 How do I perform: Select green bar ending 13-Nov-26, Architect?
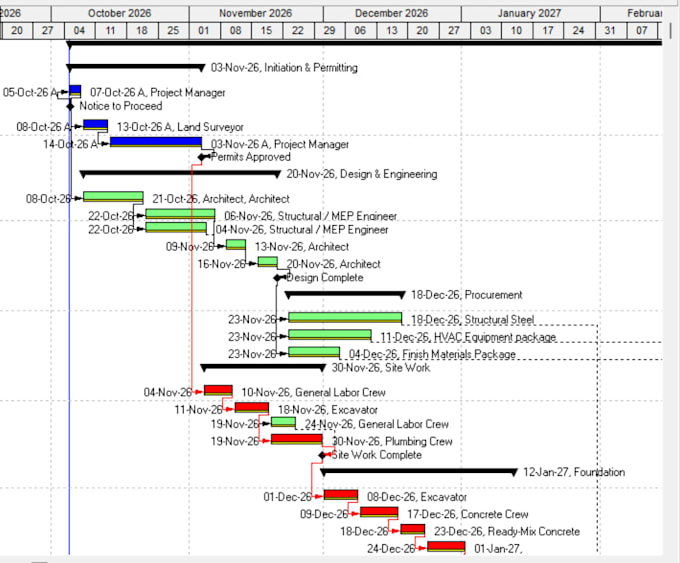pyautogui.click(x=235, y=245)
